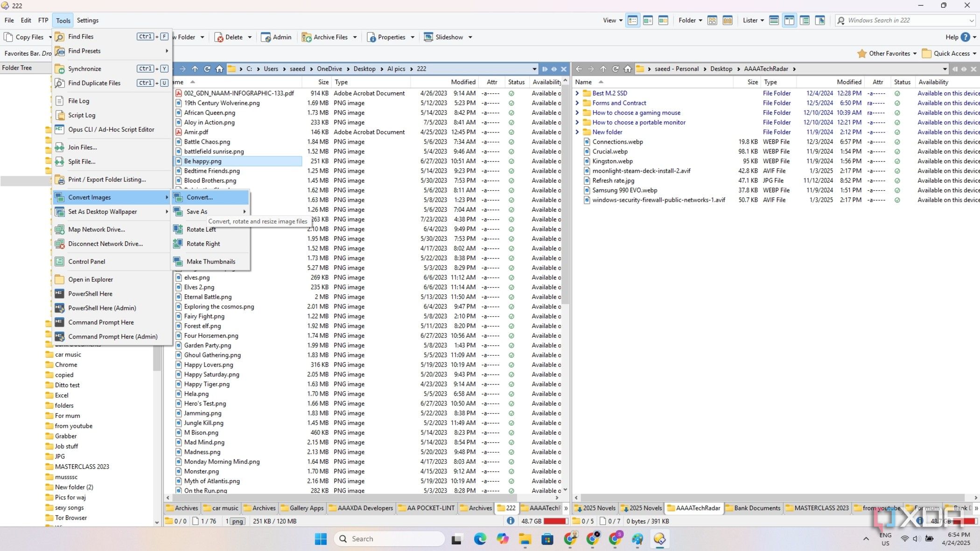980x551 pixels.
Task: Choose Print / Export Folder Listing
Action: click(x=111, y=180)
